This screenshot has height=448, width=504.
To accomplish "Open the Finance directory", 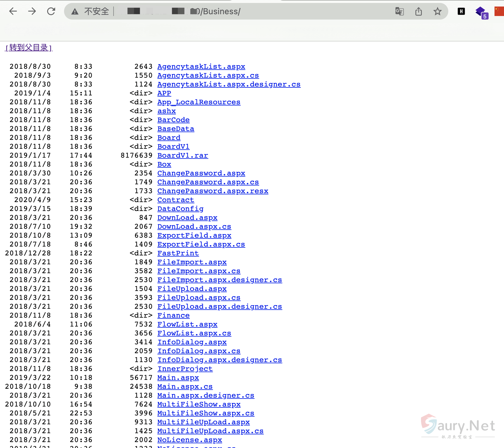I will pyautogui.click(x=173, y=316).
